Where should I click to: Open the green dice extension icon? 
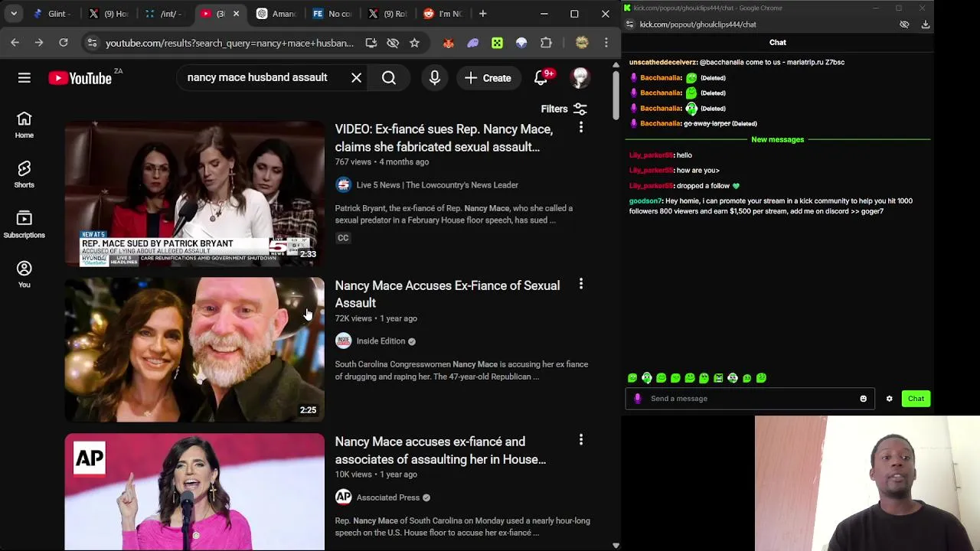click(x=497, y=43)
